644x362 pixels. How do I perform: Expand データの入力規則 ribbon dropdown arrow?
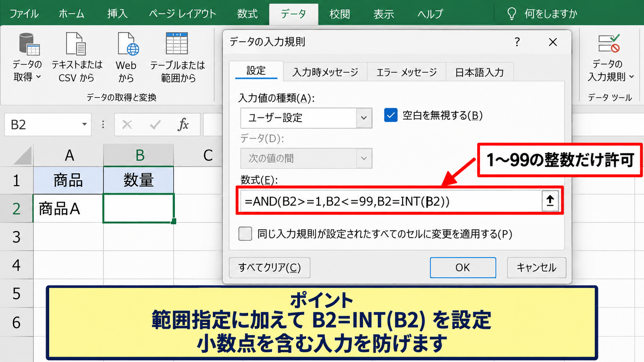631,77
